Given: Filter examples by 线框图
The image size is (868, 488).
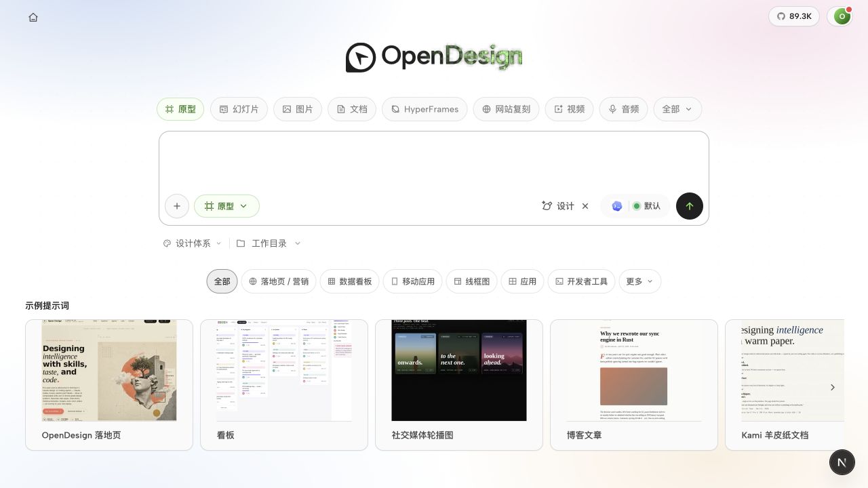Looking at the screenshot, I should [471, 281].
